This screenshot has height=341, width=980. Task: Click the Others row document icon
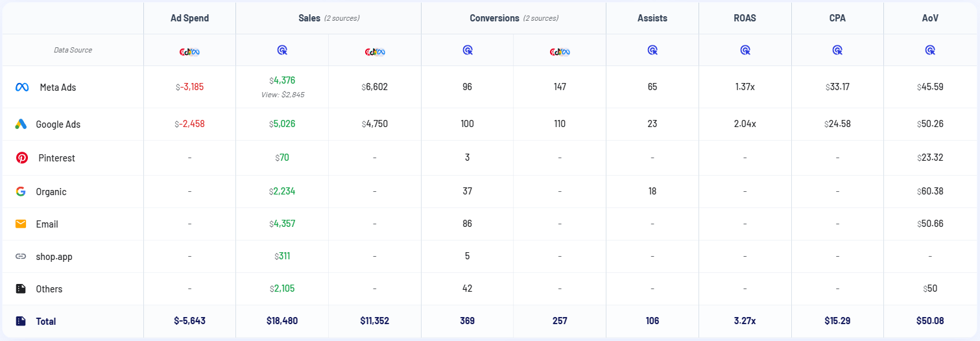[21, 289]
